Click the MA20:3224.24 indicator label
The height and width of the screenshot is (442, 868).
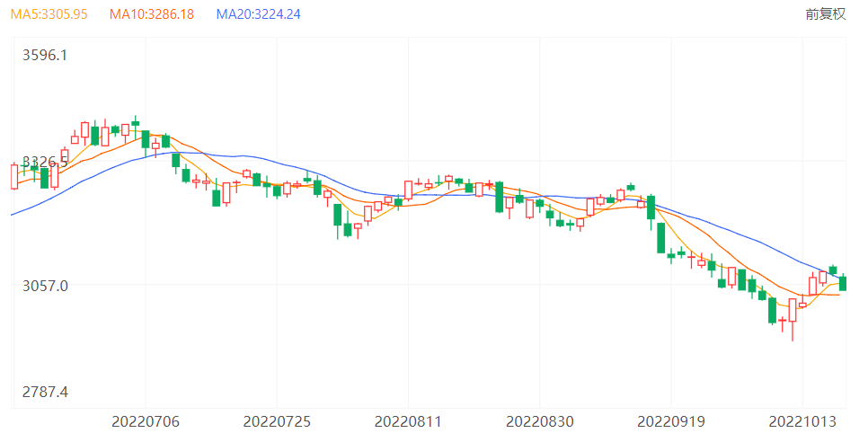click(x=259, y=14)
